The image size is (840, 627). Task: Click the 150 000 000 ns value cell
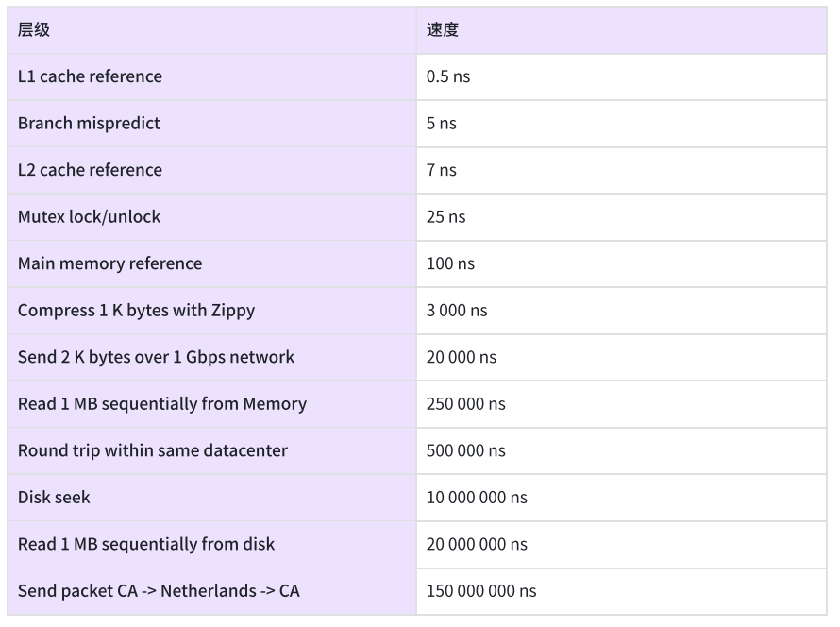621,591
